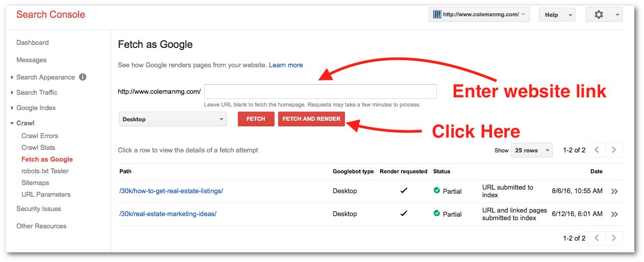Click bottom pagination previous arrow
The image size is (644, 262).
click(x=597, y=238)
